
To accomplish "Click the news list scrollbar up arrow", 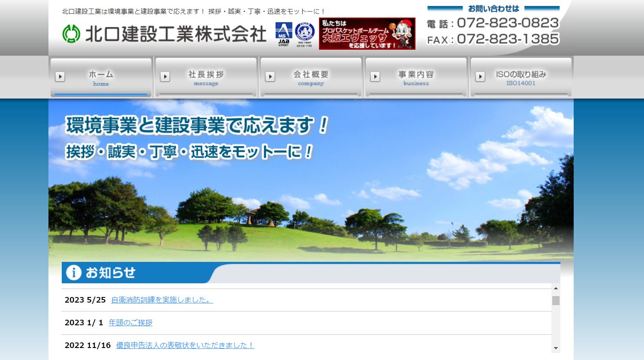I will pyautogui.click(x=556, y=288).
